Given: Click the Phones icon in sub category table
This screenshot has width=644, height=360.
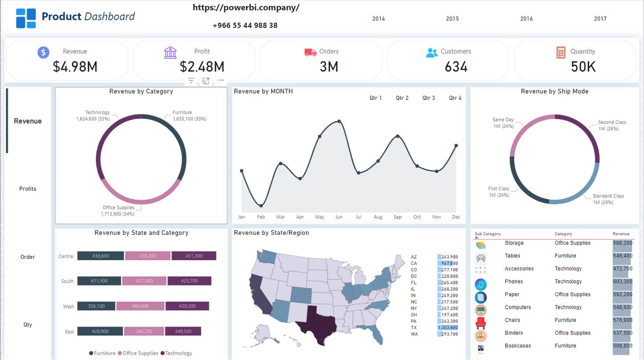Looking at the screenshot, I should 481,284.
